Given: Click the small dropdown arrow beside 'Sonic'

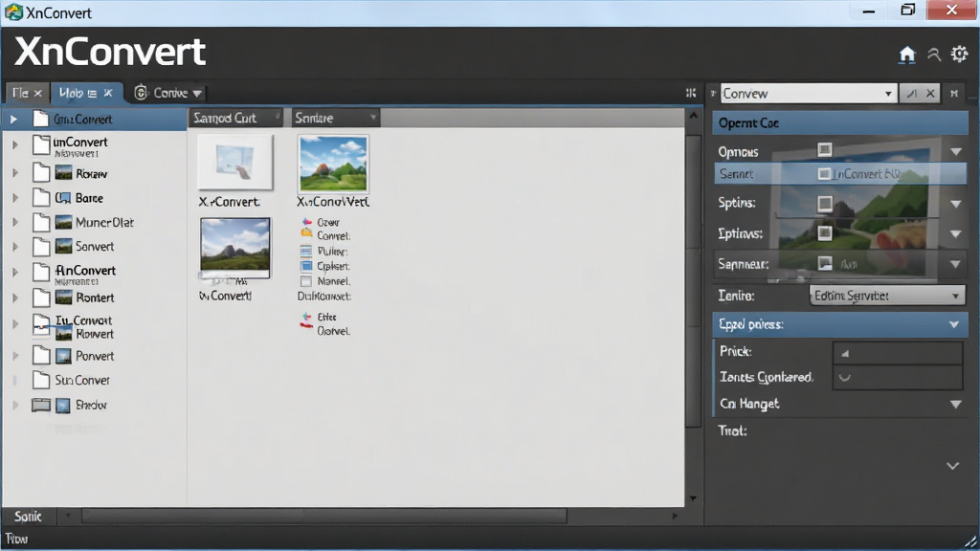Looking at the screenshot, I should (x=68, y=516).
